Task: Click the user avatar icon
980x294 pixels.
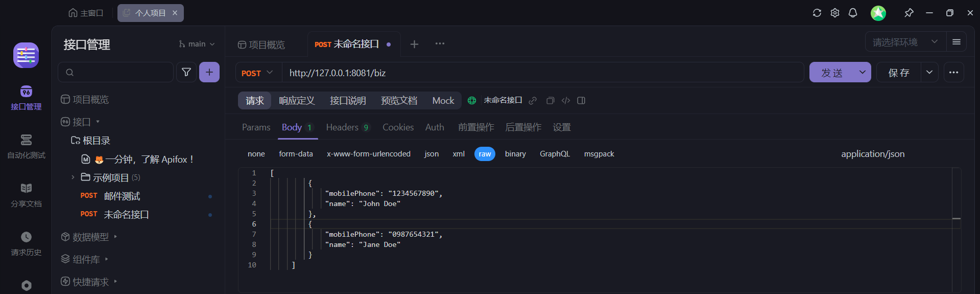Action: tap(878, 13)
